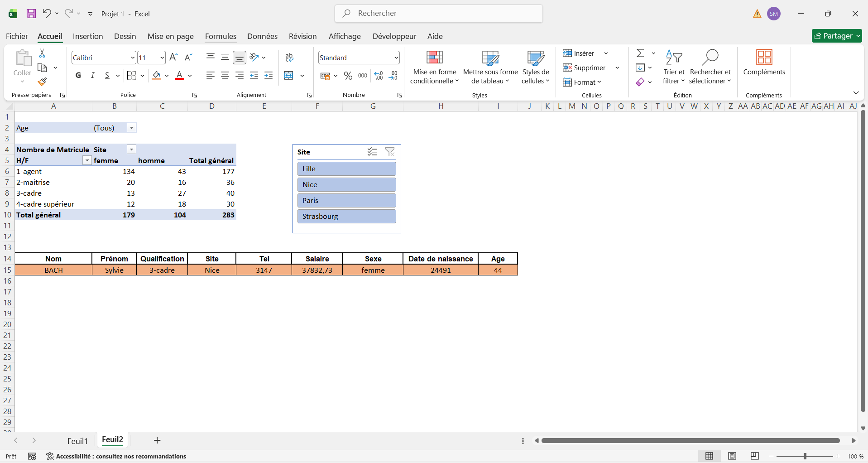Click the Partager share button
The width and height of the screenshot is (868, 463).
click(x=836, y=36)
